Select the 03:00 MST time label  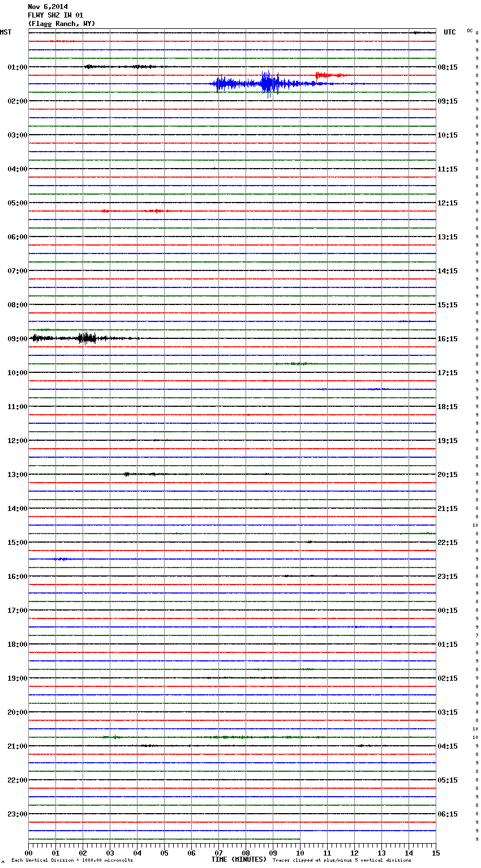tap(18, 135)
